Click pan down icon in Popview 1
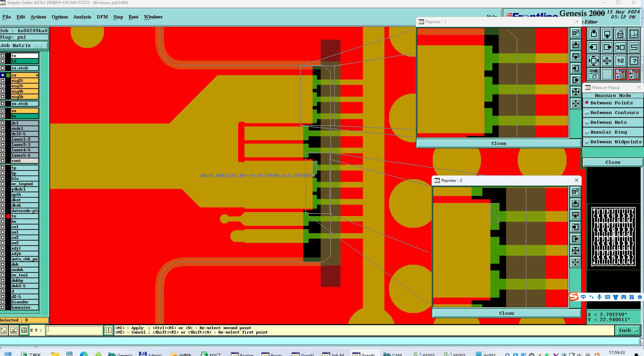 point(576,57)
